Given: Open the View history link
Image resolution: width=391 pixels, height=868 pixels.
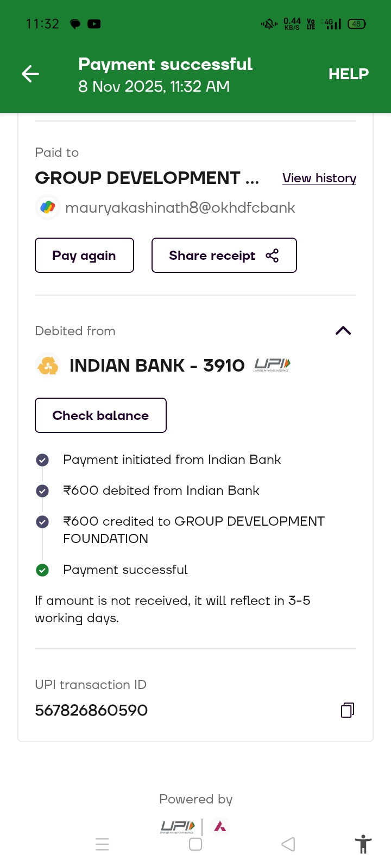Looking at the screenshot, I should 319,178.
